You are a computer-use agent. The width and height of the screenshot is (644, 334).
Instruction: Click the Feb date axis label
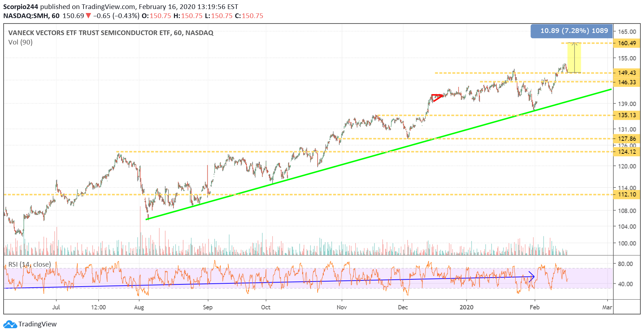534,307
